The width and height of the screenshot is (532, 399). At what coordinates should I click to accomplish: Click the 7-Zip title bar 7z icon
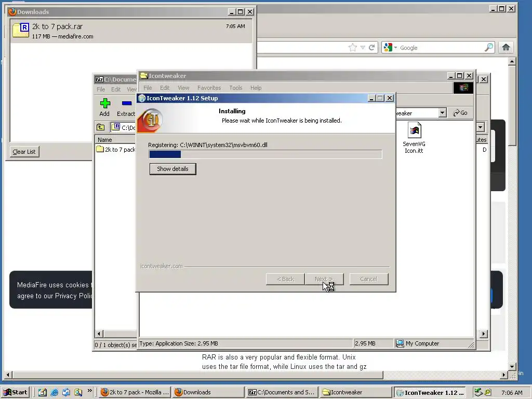click(x=99, y=79)
